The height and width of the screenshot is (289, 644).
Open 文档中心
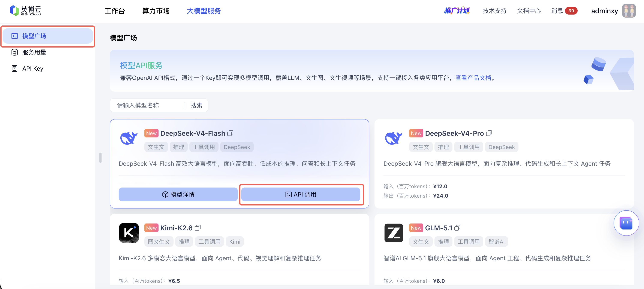pyautogui.click(x=529, y=11)
